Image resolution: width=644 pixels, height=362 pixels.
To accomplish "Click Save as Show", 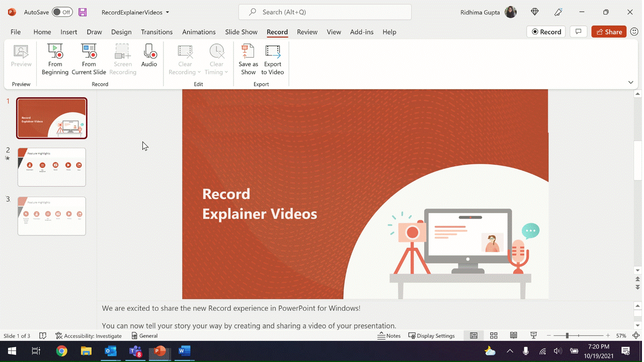I will (248, 59).
